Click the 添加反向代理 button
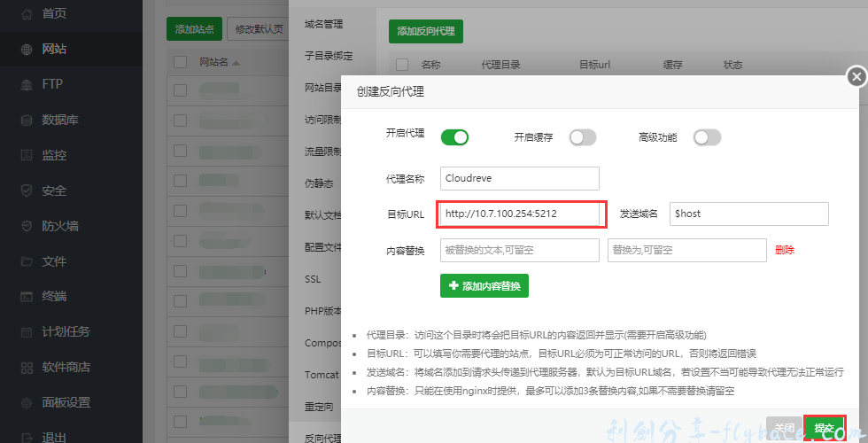868x443 pixels. (426, 32)
